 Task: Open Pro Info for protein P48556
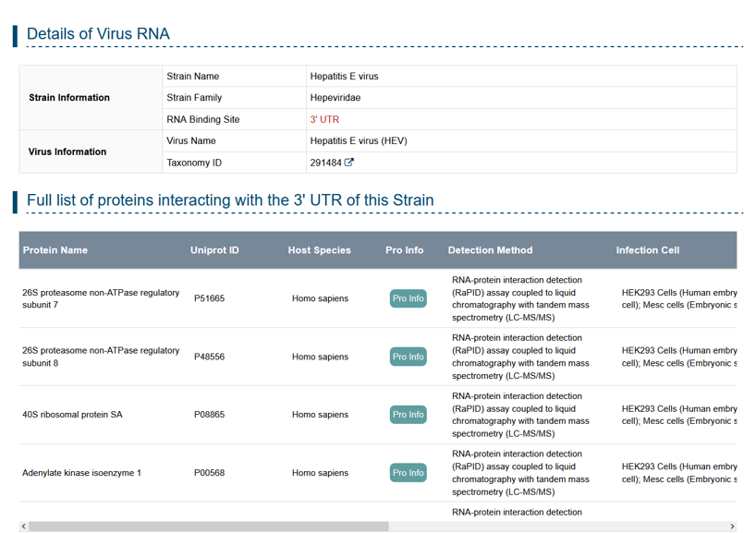click(x=408, y=357)
